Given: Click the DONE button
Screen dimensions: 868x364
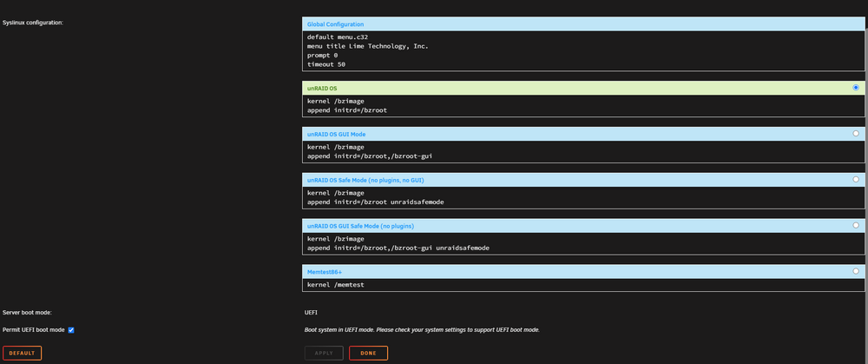Looking at the screenshot, I should 368,353.
